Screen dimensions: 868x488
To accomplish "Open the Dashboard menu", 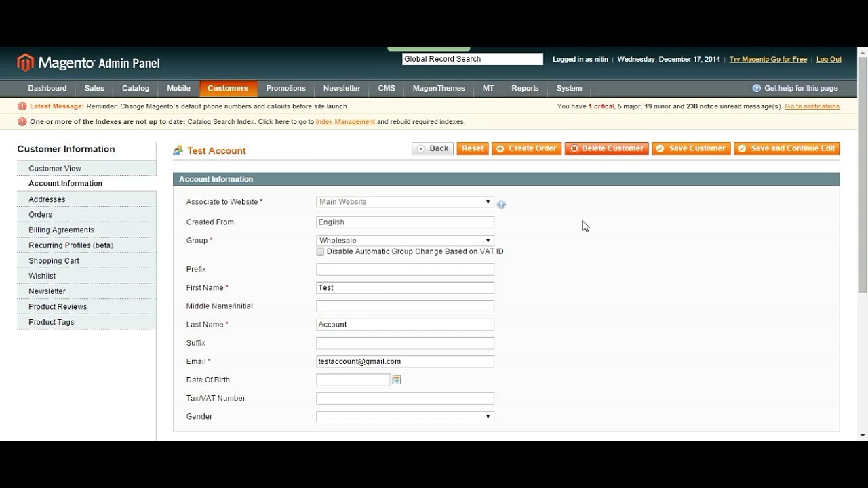I will (x=47, y=88).
